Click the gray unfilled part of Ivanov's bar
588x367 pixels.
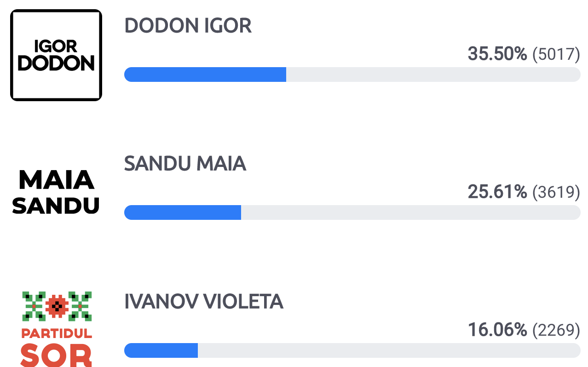point(389,350)
